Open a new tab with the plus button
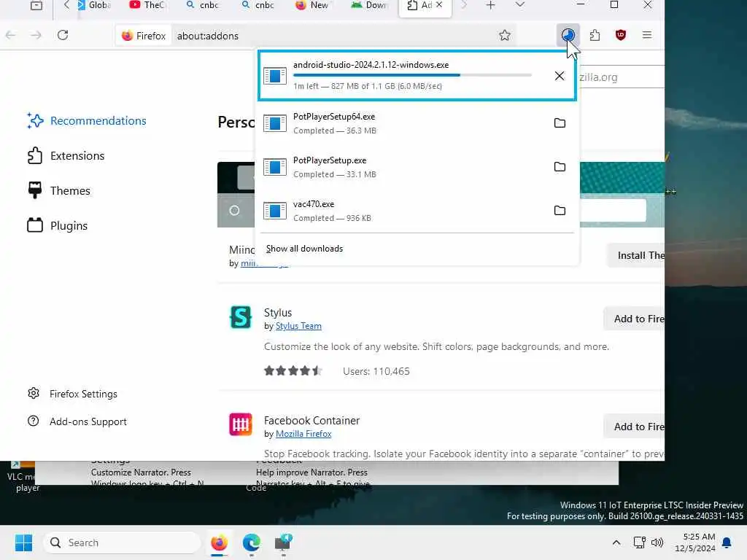This screenshot has height=560, width=747. [x=490, y=5]
